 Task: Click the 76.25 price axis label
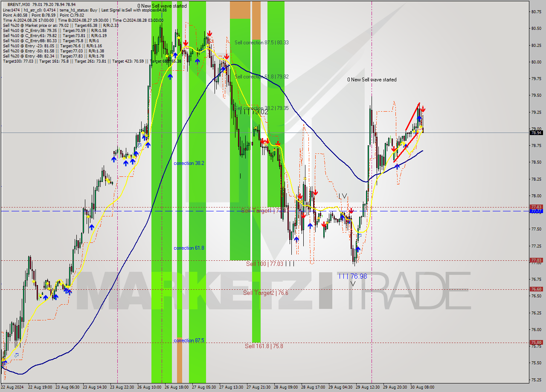[x=536, y=313]
